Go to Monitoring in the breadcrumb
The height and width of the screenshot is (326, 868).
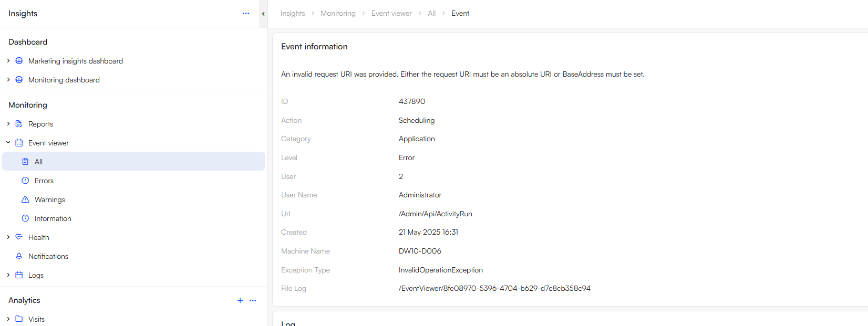tap(338, 14)
